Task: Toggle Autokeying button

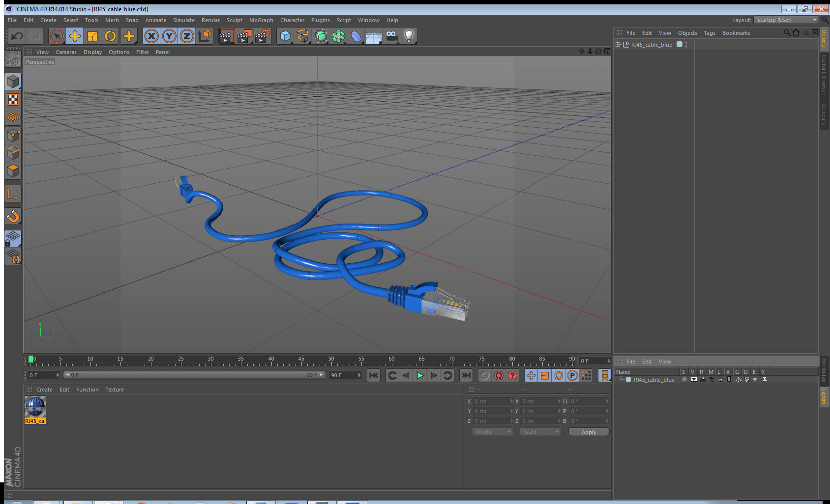Action: tap(499, 375)
